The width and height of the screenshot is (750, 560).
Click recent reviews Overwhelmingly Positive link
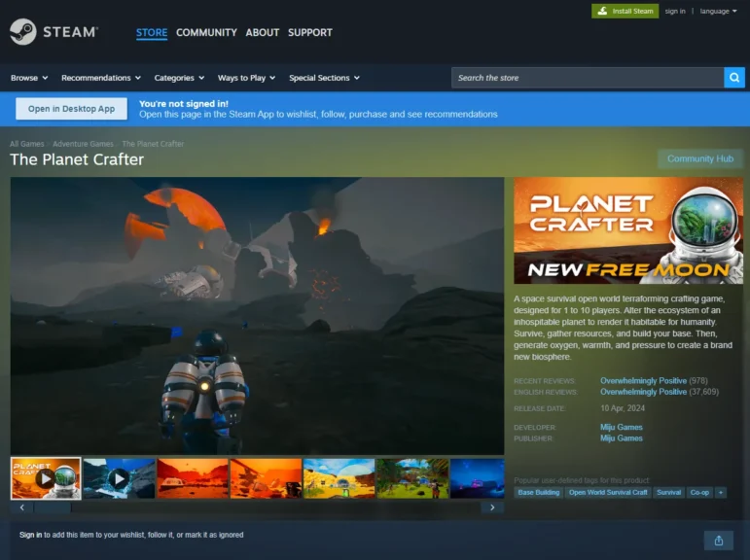pyautogui.click(x=643, y=381)
